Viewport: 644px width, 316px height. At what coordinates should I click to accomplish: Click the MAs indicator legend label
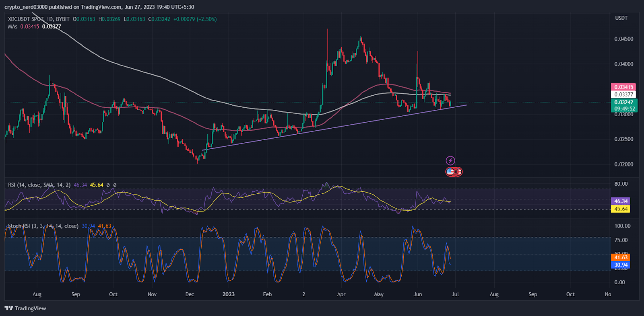[x=12, y=27]
